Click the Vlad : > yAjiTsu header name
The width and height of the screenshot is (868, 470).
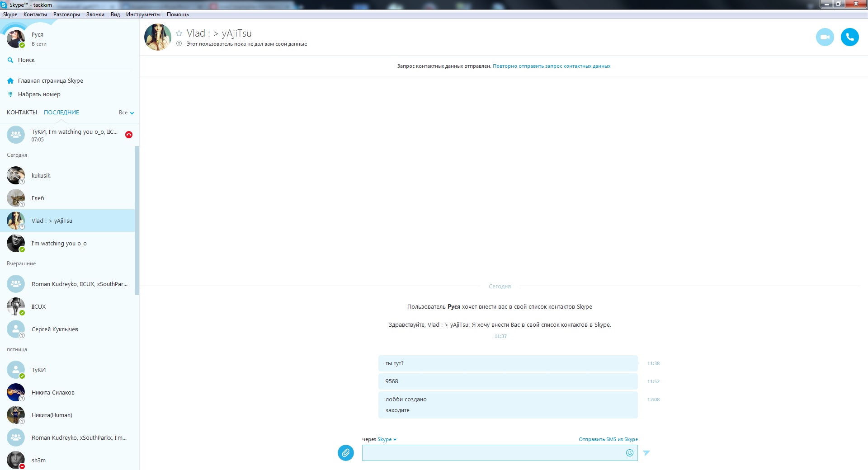(219, 33)
